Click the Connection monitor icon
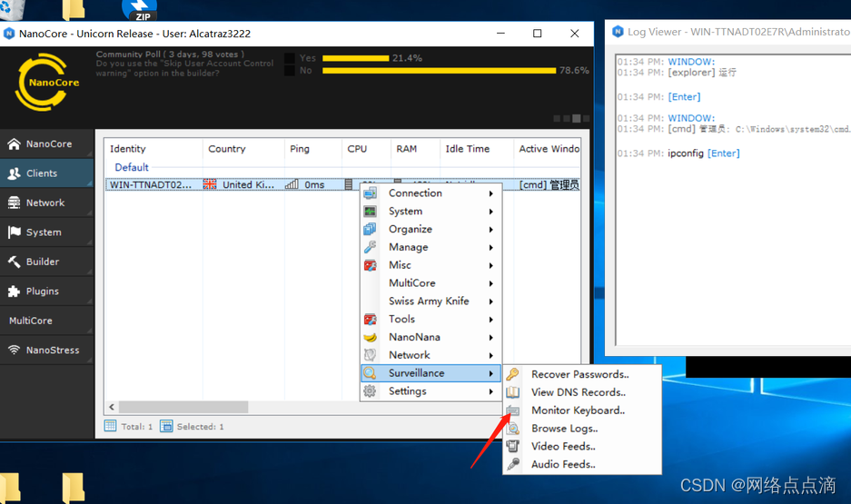This screenshot has width=851, height=504. pos(371,193)
